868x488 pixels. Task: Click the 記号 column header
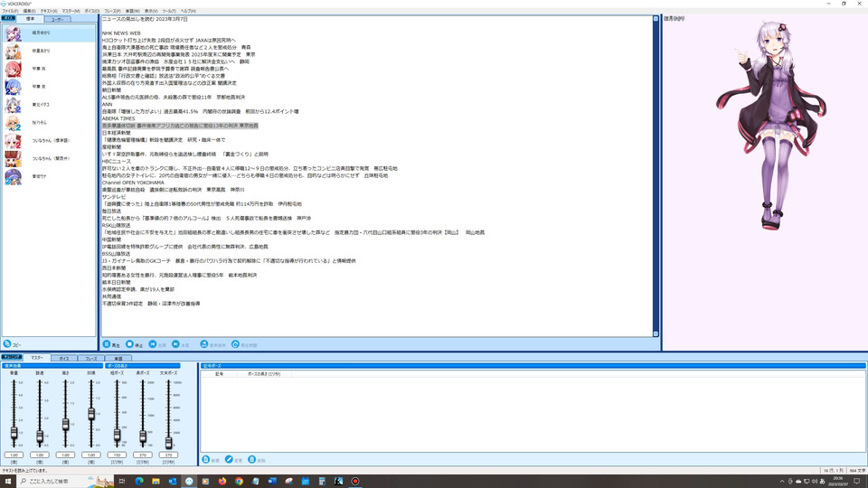coord(219,374)
